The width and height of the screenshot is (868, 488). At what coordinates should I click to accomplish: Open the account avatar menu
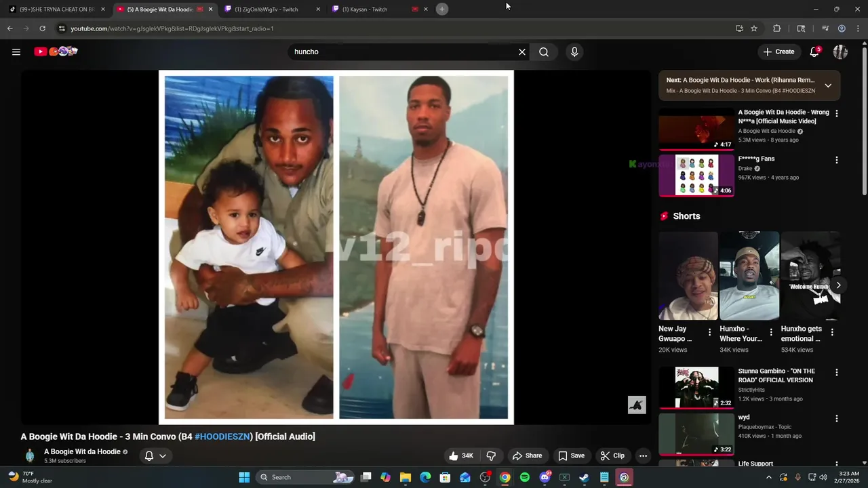[840, 52]
